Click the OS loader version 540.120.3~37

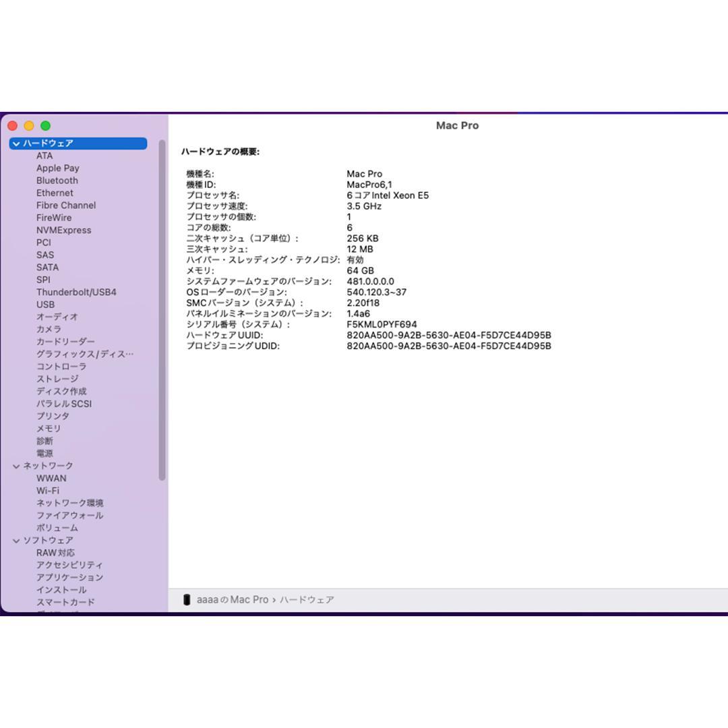tap(377, 292)
